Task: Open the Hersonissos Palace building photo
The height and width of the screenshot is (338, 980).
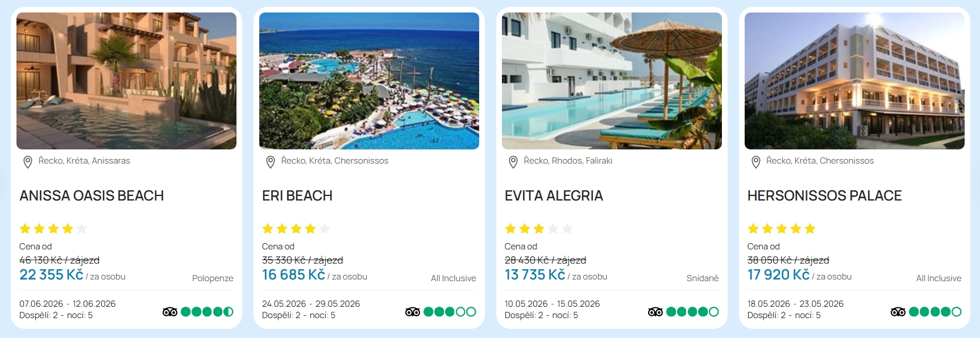Action: pyautogui.click(x=854, y=81)
